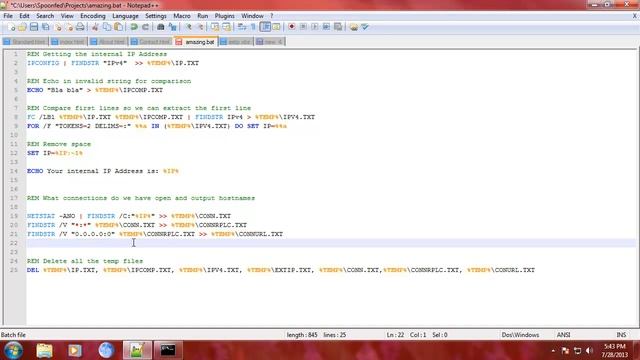Image resolution: width=640 pixels, height=360 pixels.
Task: Open the Run menu
Action: [x=202, y=16]
